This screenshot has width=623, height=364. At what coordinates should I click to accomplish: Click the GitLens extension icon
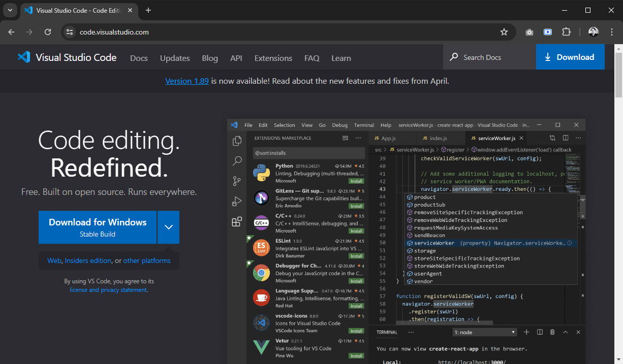(261, 198)
